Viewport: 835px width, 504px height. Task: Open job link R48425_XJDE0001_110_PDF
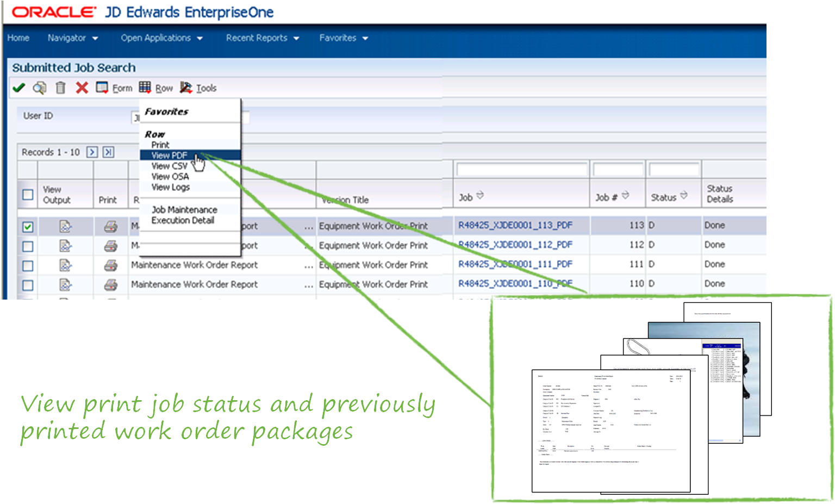click(x=515, y=283)
